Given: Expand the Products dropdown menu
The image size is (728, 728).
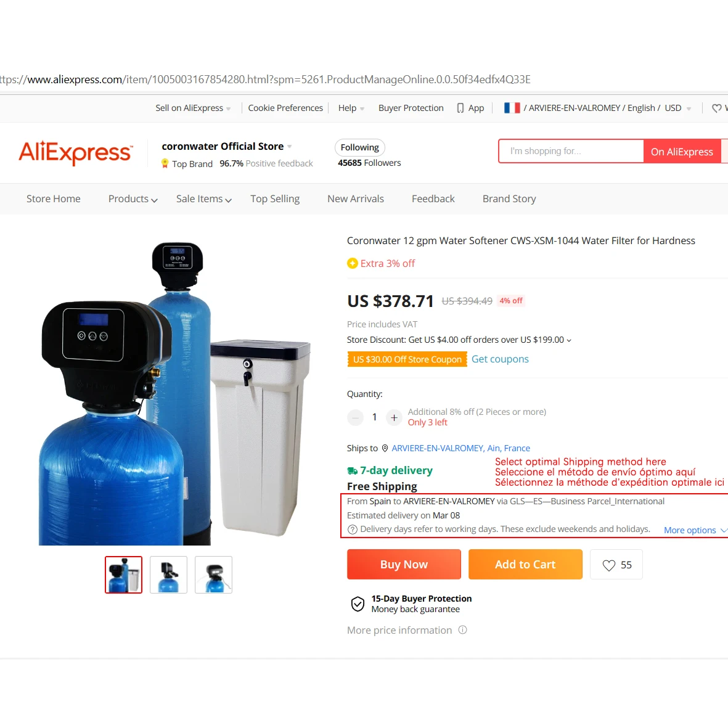Looking at the screenshot, I should (x=133, y=198).
